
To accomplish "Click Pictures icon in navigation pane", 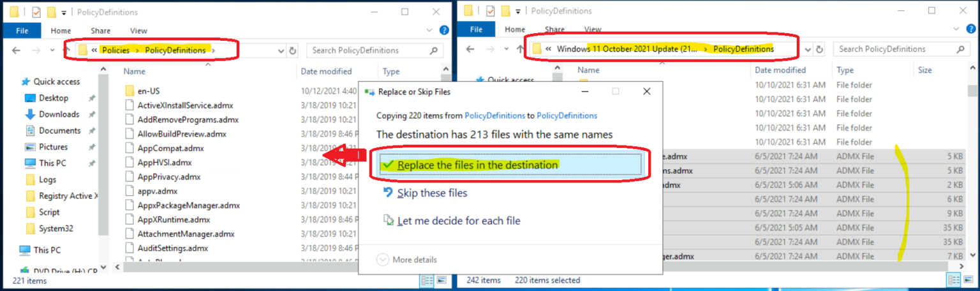I will tap(30, 147).
